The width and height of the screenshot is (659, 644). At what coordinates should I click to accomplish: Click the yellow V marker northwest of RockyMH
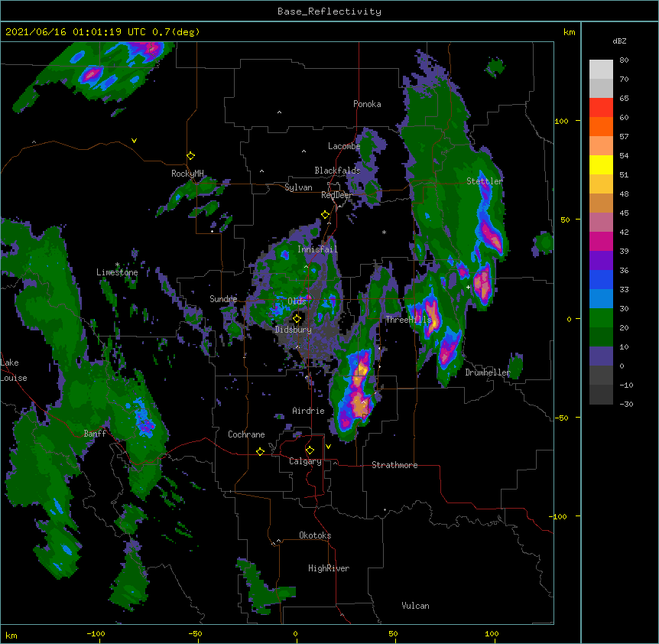[134, 141]
